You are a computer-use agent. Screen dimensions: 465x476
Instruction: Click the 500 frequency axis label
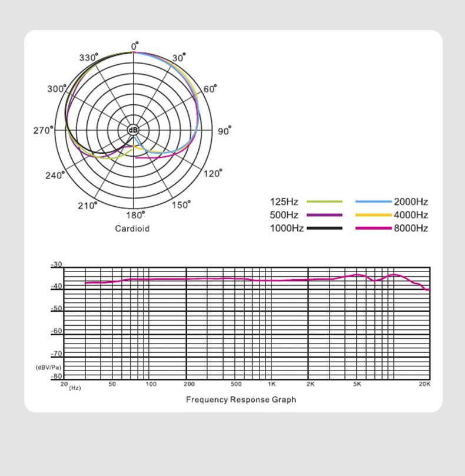pos(236,384)
